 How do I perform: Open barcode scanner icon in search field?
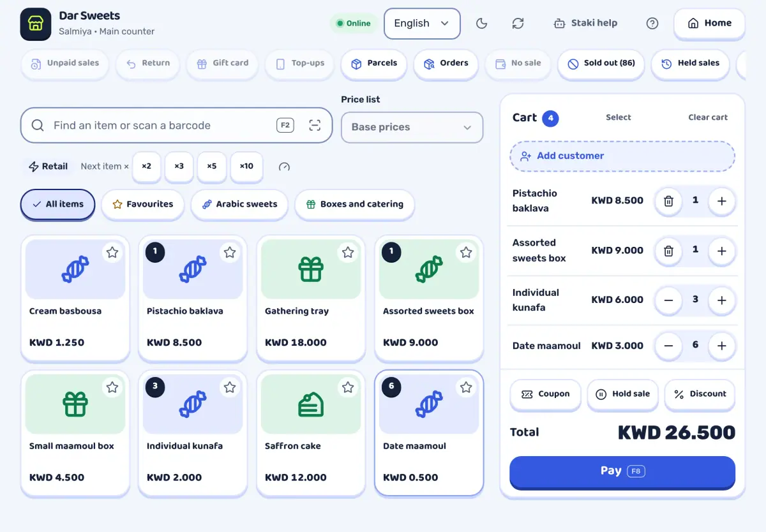(315, 125)
